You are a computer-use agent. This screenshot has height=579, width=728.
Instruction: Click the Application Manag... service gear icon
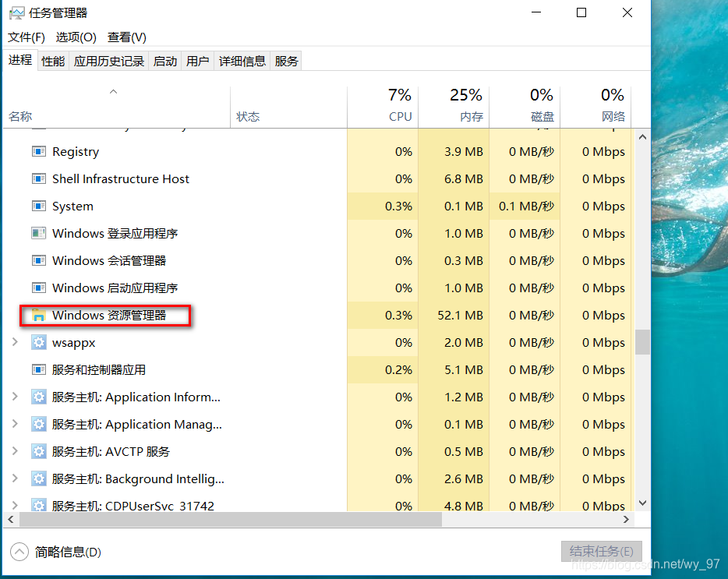tap(38, 424)
